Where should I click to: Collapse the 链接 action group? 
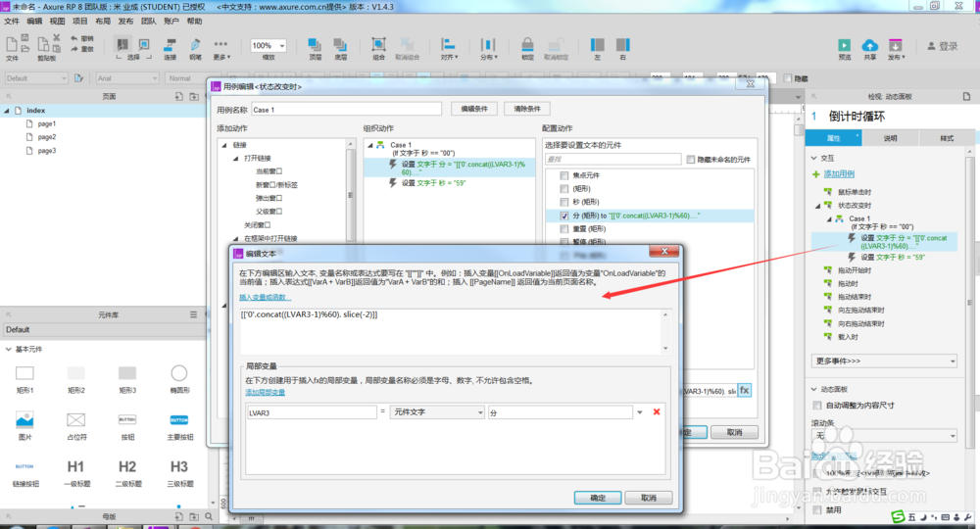[x=224, y=145]
